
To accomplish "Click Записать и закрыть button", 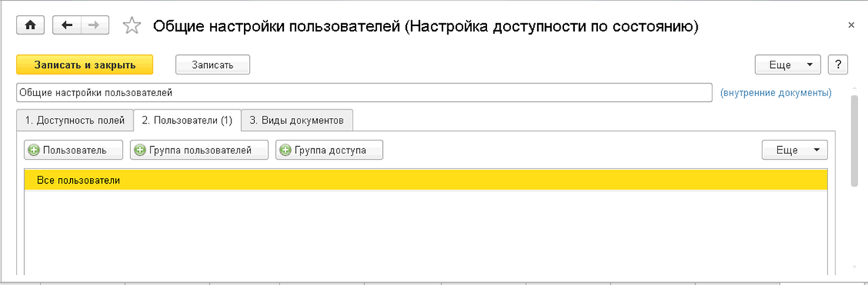I will pos(85,64).
